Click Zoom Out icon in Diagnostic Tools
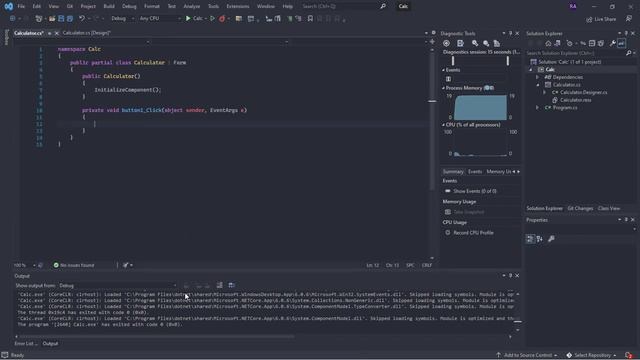This screenshot has width=640, height=360. point(486,43)
